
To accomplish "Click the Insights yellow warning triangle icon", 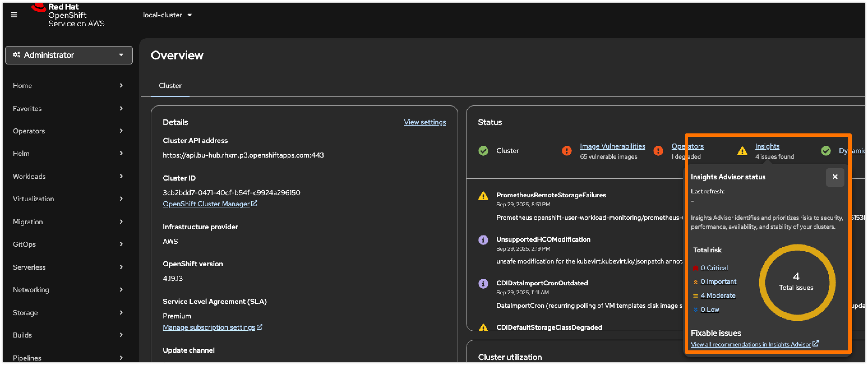I will (742, 151).
